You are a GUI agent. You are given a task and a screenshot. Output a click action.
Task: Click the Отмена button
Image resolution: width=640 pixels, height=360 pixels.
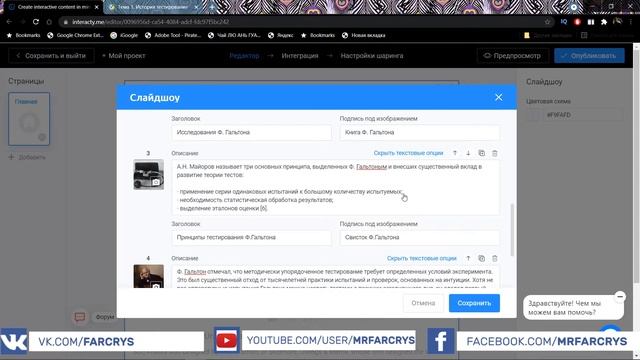point(423,303)
